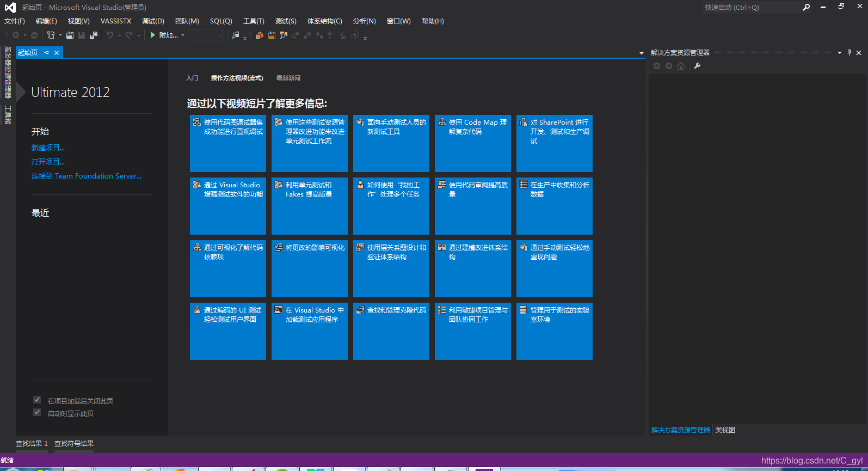This screenshot has width=868, height=471.
Task: Click the wrench Properties icon in Solution Explorer
Action: [697, 66]
